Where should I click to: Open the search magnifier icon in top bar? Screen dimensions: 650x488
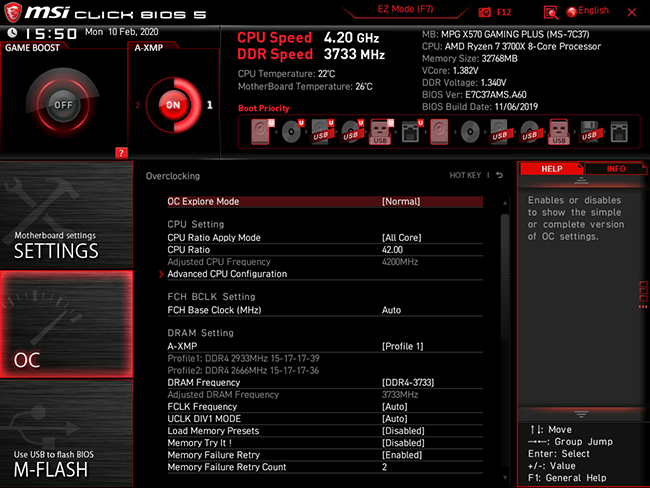coord(550,12)
